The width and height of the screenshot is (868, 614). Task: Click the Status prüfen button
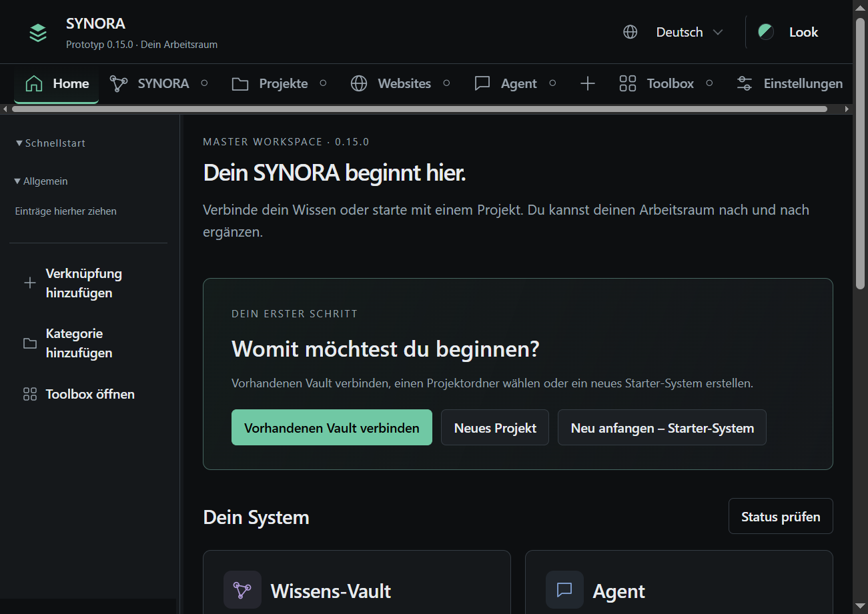click(x=781, y=516)
